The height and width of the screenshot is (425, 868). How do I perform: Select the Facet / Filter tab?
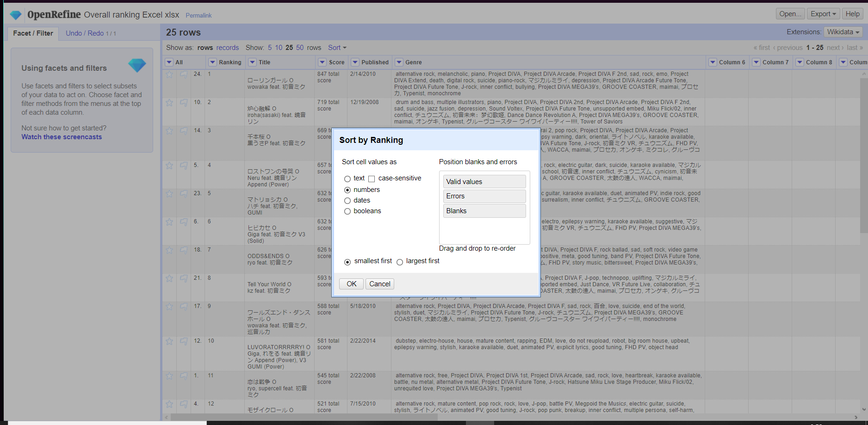click(33, 33)
